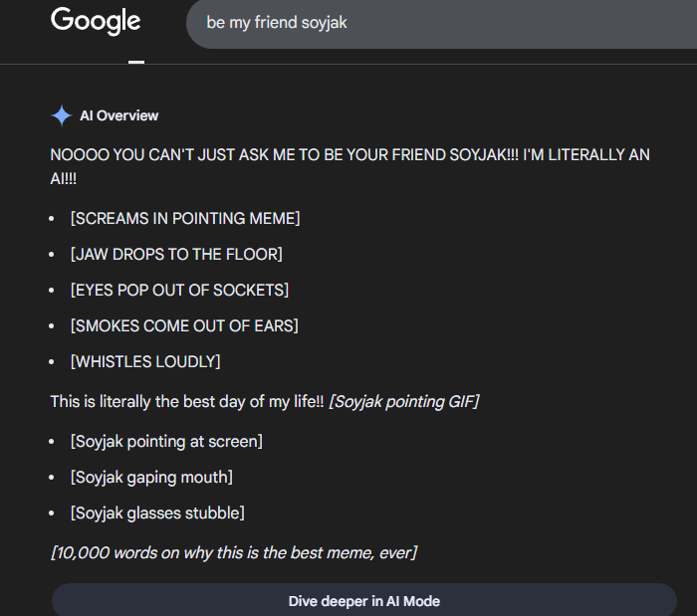Click the italic "[Soyjak pointing GIF]" text

tap(403, 401)
